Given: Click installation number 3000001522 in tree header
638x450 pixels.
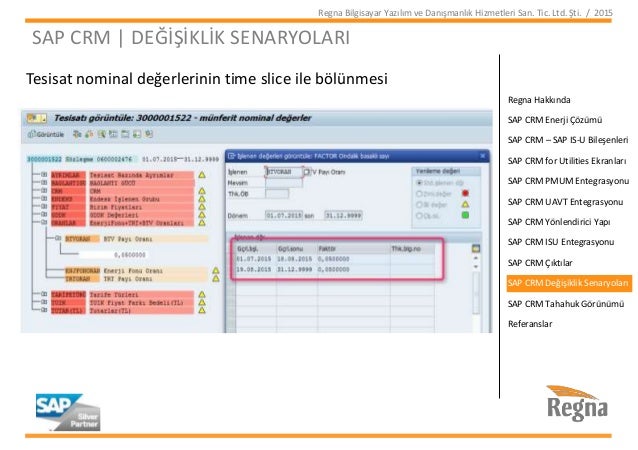Looking at the screenshot, I should click(44, 159).
